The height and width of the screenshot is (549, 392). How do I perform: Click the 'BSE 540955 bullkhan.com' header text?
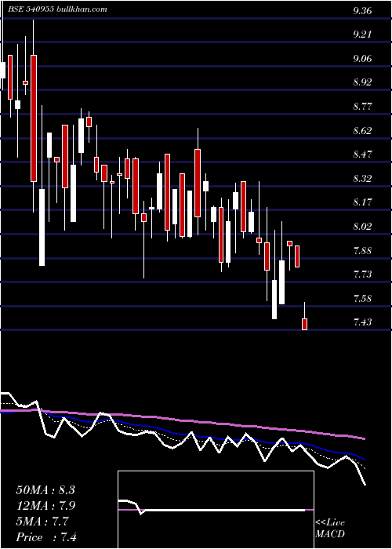[x=57, y=9]
